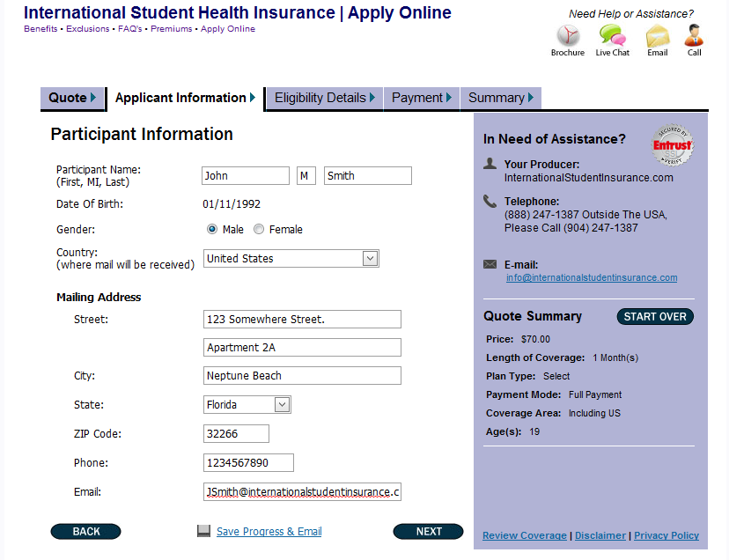
Task: Click the E-mail envelope icon in sidebar
Action: 490,264
